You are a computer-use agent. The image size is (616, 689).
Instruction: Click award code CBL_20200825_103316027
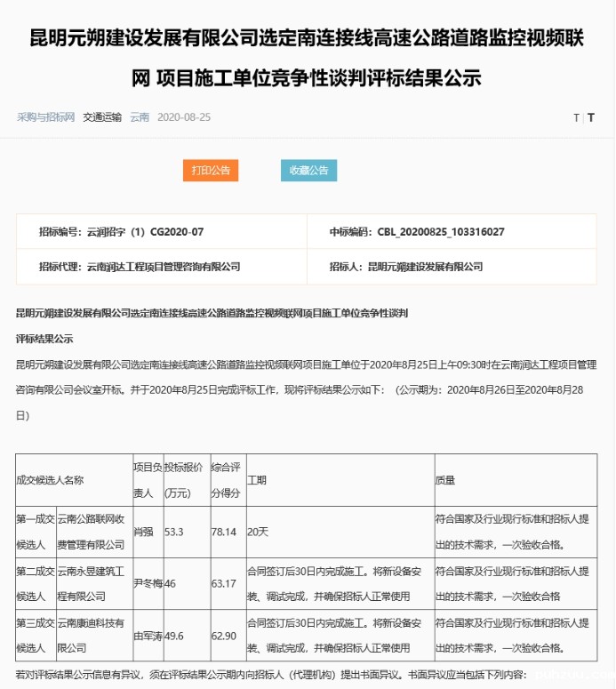click(x=441, y=232)
